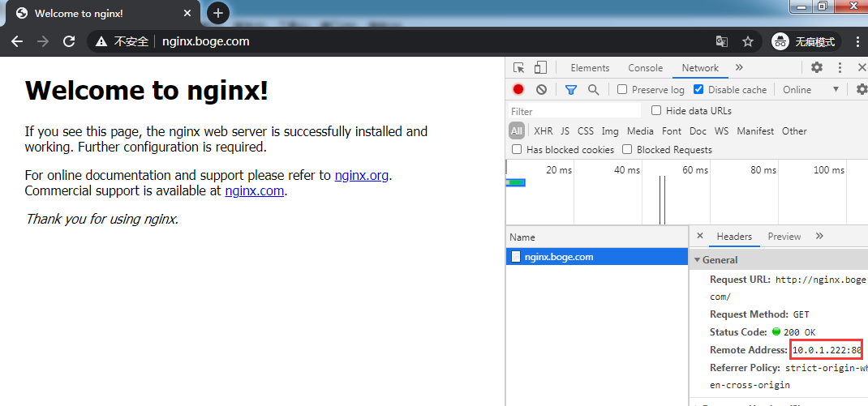868x406 pixels.
Task: Check the Has blocked cookies checkbox
Action: click(517, 149)
